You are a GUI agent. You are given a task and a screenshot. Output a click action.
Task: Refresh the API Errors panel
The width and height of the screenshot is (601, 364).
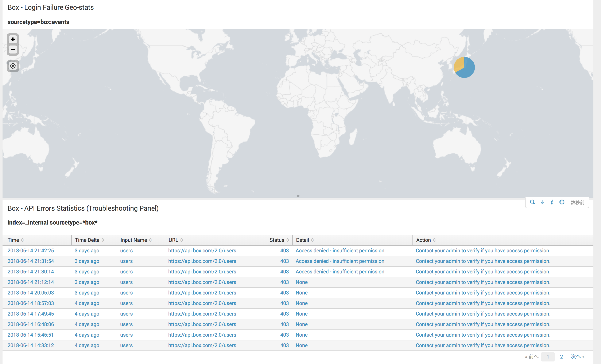[x=562, y=202]
